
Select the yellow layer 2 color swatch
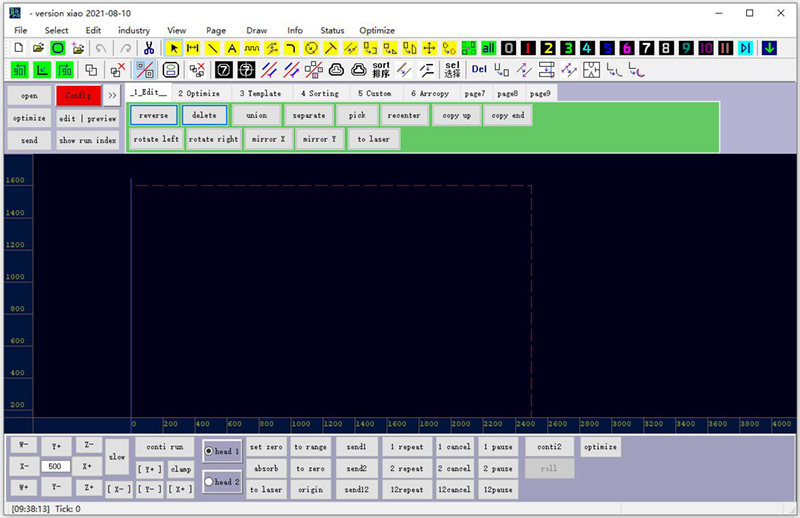[548, 48]
